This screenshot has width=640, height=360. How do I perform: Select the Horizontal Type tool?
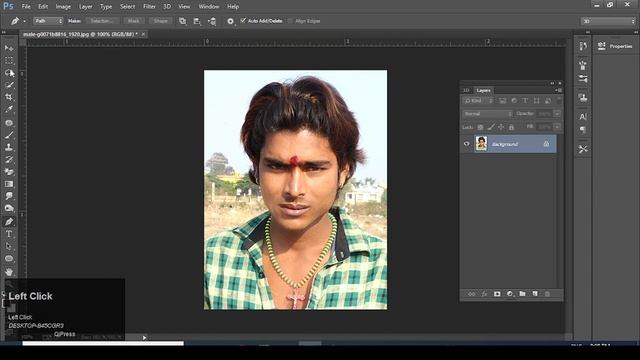(9, 234)
